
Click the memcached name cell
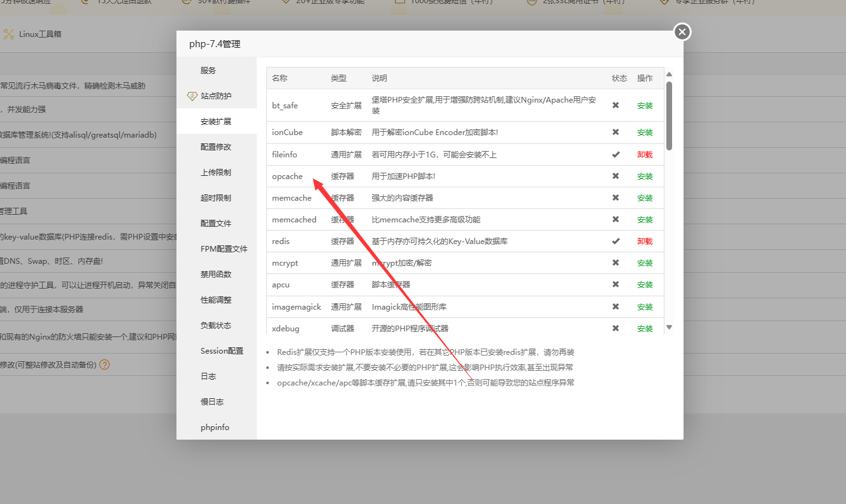click(294, 220)
